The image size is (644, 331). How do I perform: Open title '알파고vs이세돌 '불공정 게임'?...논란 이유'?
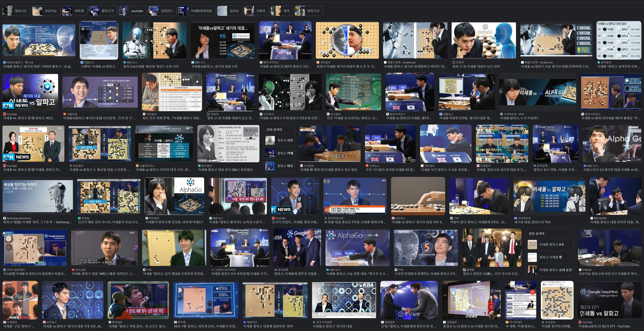tap(151, 66)
